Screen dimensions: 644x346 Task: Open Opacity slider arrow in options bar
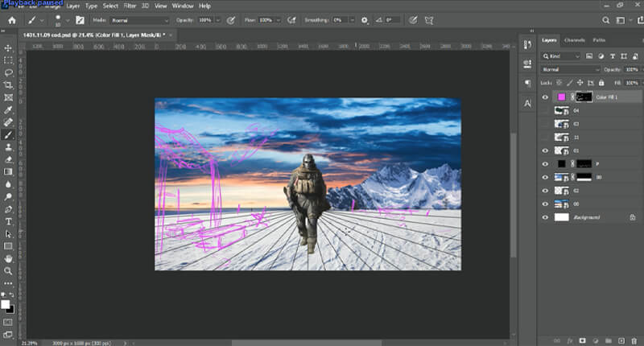pyautogui.click(x=218, y=20)
